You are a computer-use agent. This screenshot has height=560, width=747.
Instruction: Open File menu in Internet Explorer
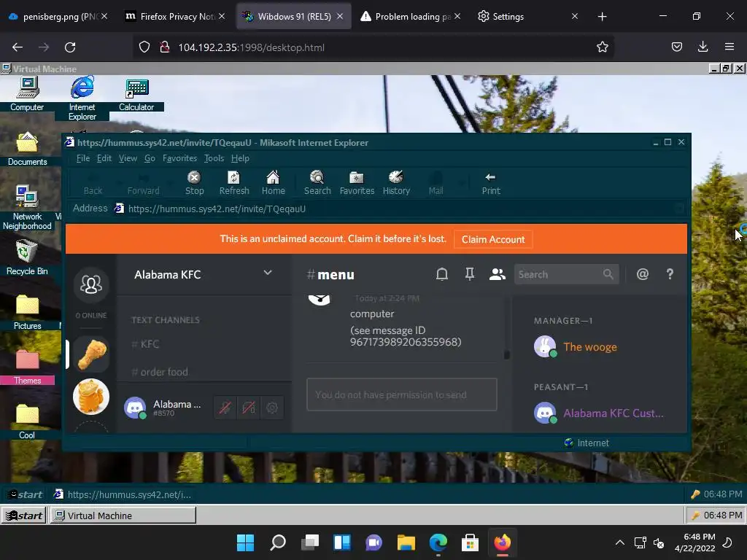click(83, 158)
